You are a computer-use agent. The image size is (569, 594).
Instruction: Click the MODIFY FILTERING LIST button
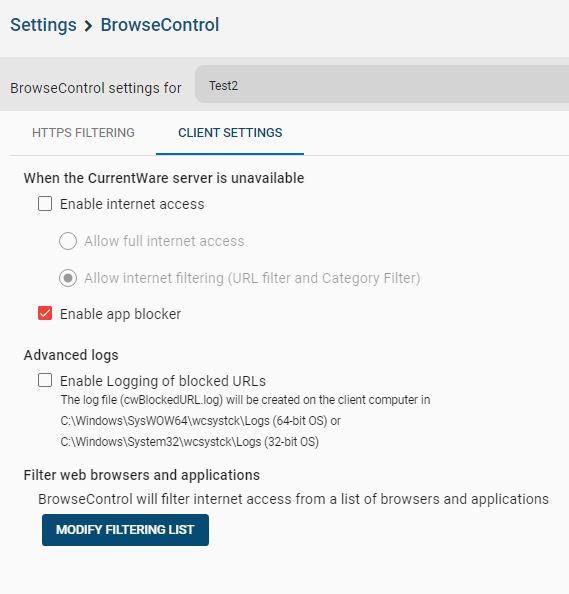coord(125,530)
